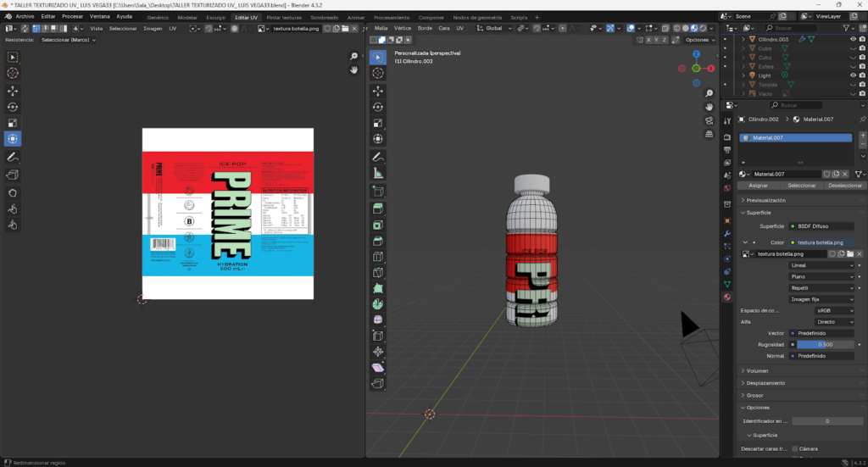Enable the Cámara backface culling checkbox

(x=795, y=448)
